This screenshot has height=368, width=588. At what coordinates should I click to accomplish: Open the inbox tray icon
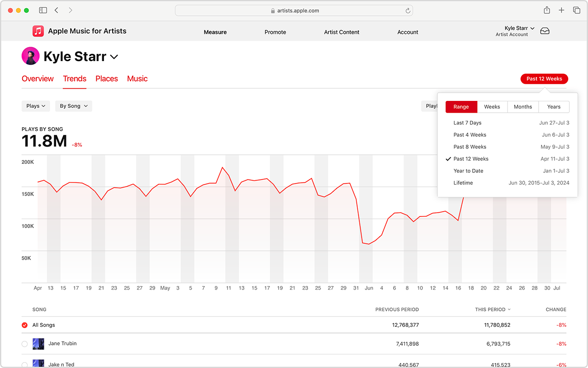(x=545, y=31)
